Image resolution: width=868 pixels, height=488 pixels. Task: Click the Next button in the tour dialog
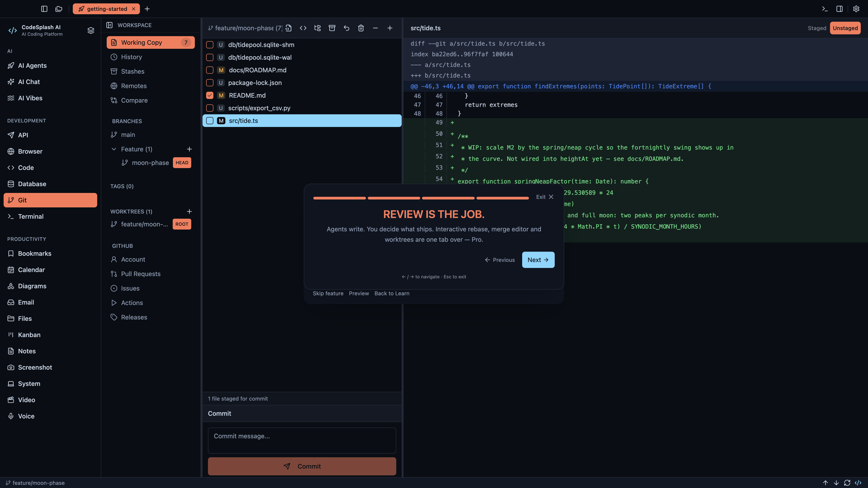point(538,260)
